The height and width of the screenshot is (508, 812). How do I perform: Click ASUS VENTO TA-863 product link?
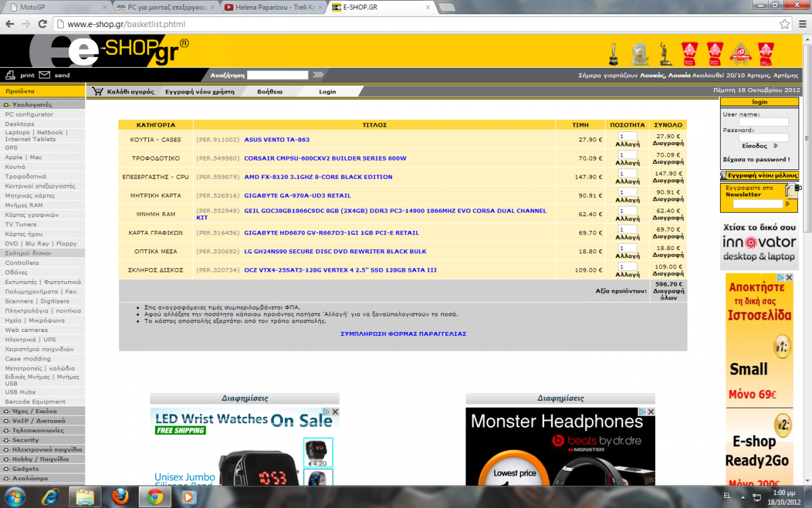277,140
